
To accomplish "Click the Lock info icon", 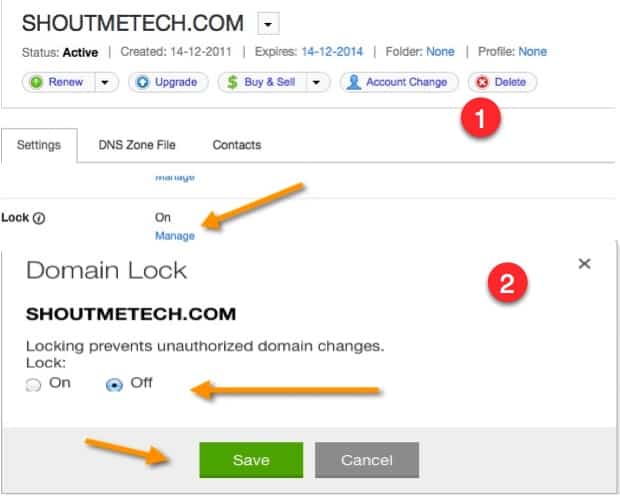I will (x=39, y=218).
